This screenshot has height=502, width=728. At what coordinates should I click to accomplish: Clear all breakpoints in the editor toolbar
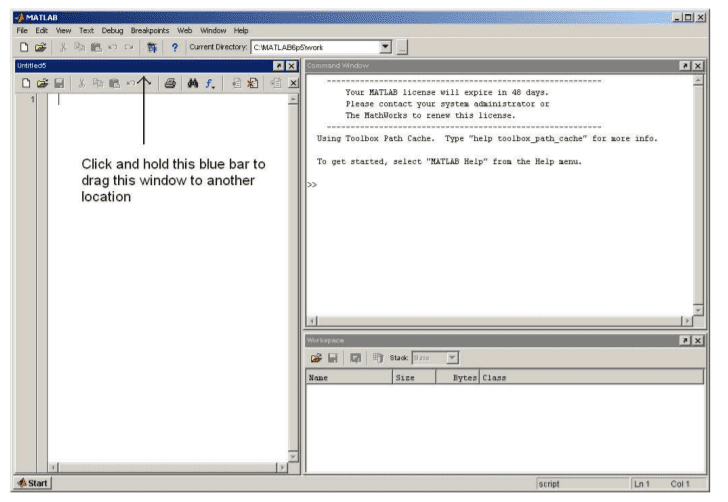253,83
